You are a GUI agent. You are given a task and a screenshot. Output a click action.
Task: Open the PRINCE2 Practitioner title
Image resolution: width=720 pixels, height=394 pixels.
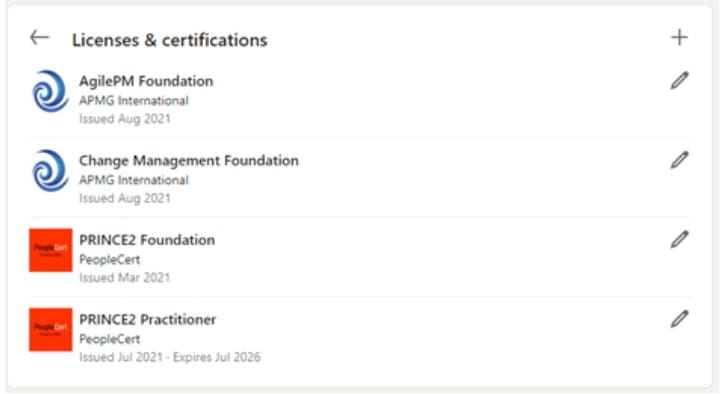point(147,320)
